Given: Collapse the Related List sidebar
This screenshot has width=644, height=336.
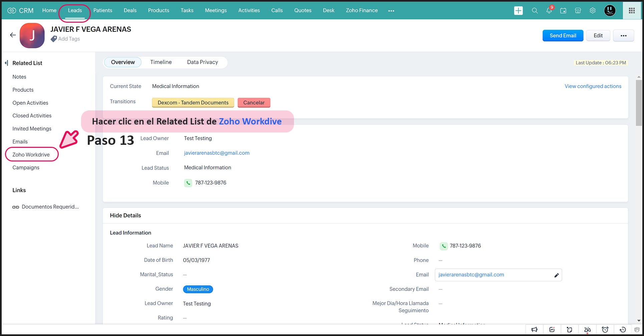Looking at the screenshot, I should 6,63.
